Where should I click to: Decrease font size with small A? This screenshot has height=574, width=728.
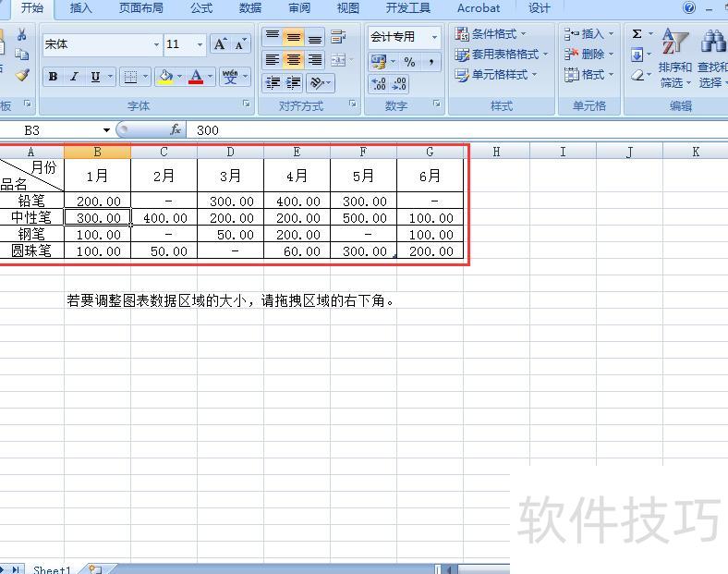click(240, 44)
